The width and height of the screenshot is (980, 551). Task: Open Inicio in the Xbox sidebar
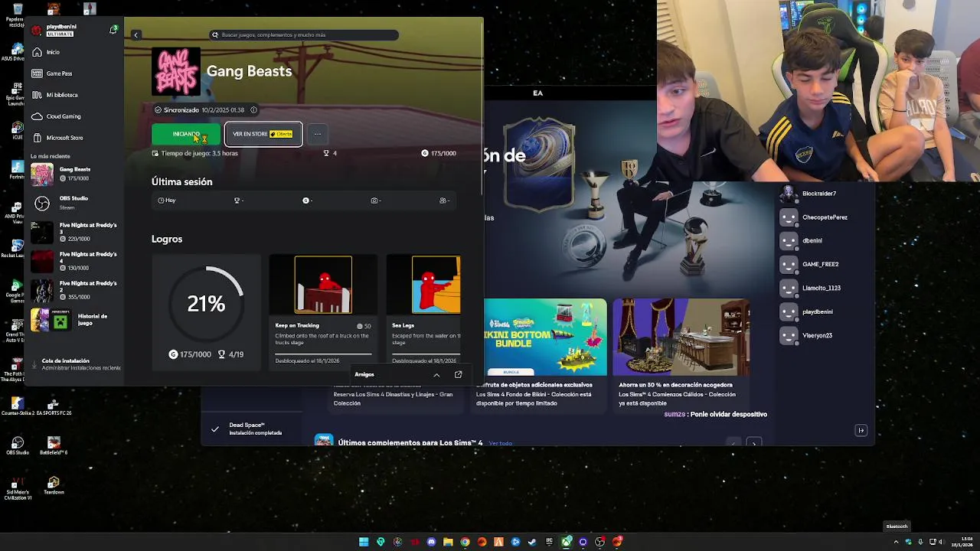coord(74,52)
